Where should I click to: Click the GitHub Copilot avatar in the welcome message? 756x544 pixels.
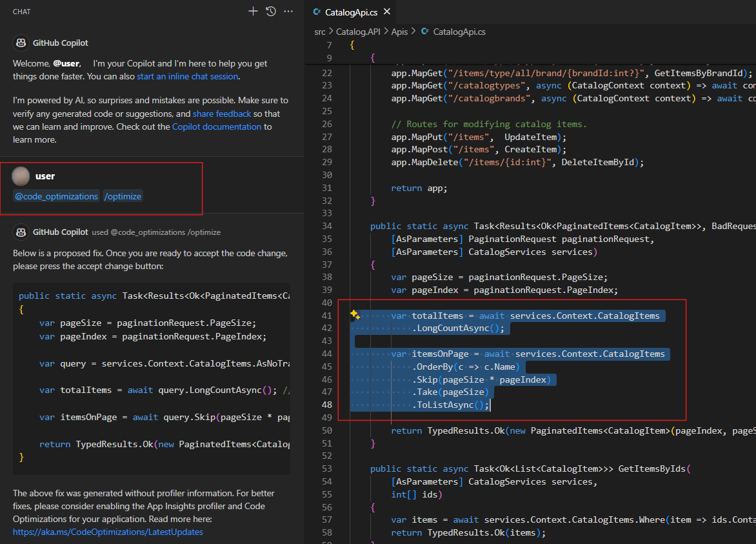[x=21, y=43]
